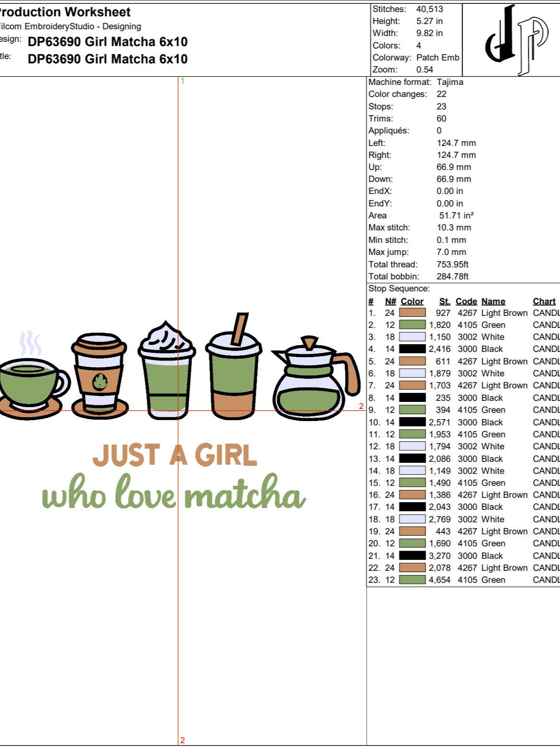Screen dimensions: 560x747
Task: Click the min stitch value 0.1 mm
Action: click(452, 240)
